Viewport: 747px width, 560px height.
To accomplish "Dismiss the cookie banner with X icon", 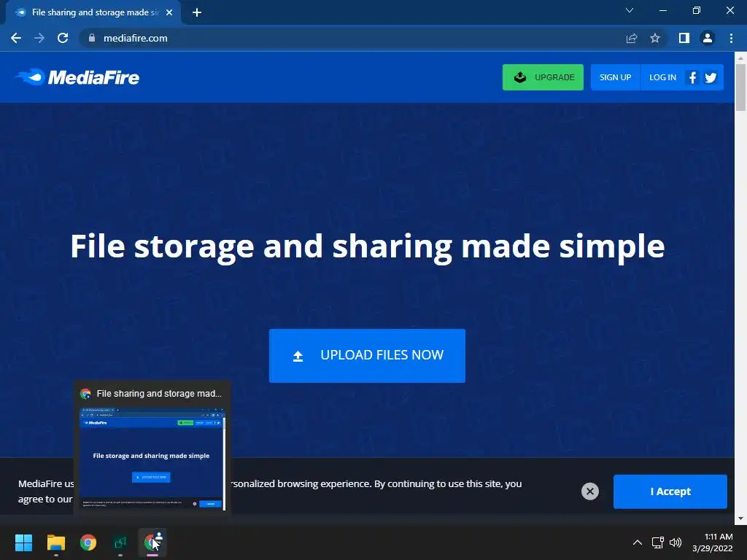I will point(589,491).
